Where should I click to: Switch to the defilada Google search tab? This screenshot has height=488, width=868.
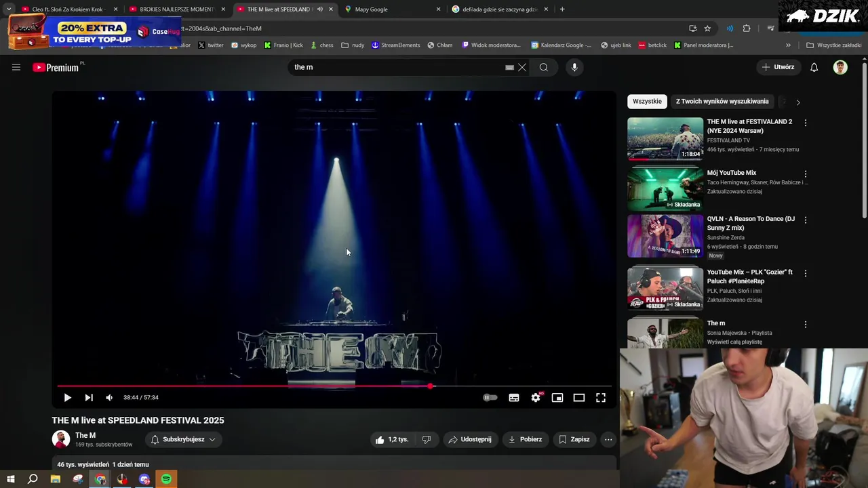[500, 9]
